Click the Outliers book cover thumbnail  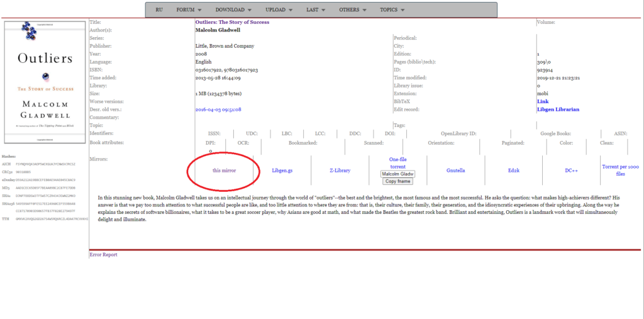click(x=45, y=82)
